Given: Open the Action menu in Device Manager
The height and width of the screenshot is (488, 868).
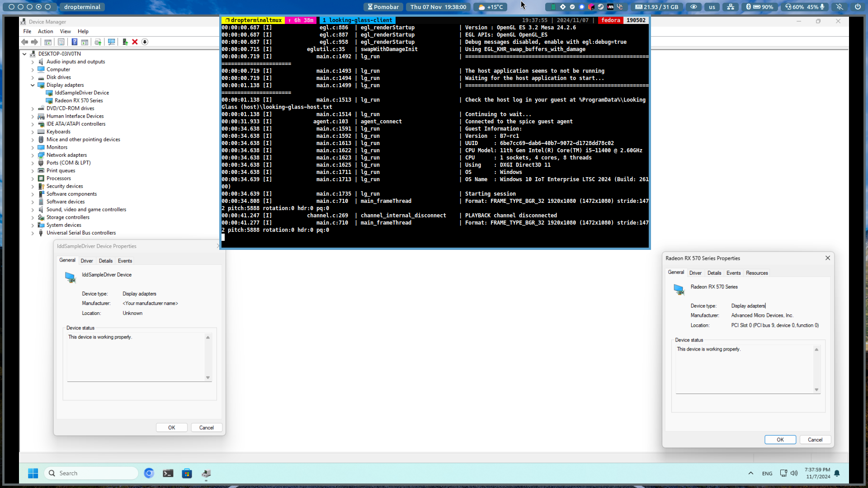Looking at the screenshot, I should point(45,31).
